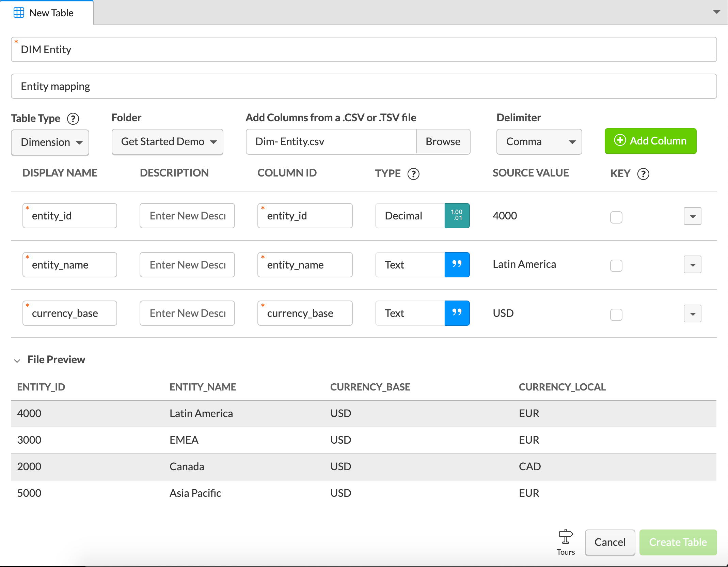Image resolution: width=728 pixels, height=567 pixels.
Task: Open the Table Type help icon
Action: (73, 119)
